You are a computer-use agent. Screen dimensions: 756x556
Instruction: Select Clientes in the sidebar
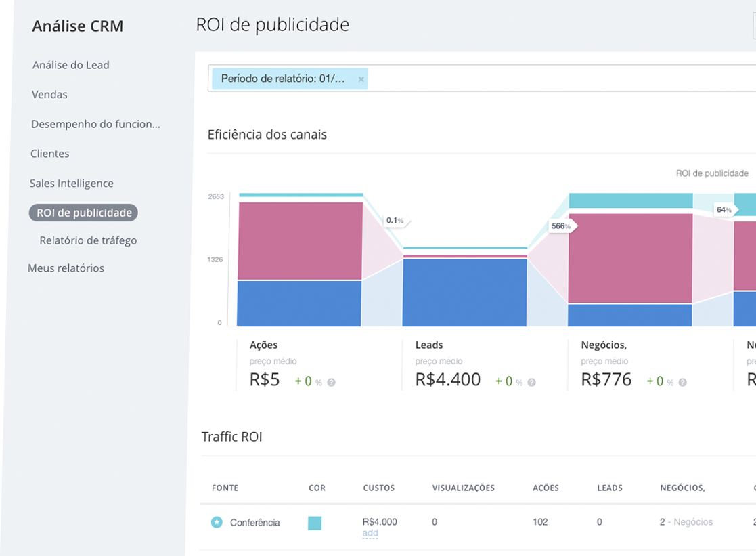49,154
